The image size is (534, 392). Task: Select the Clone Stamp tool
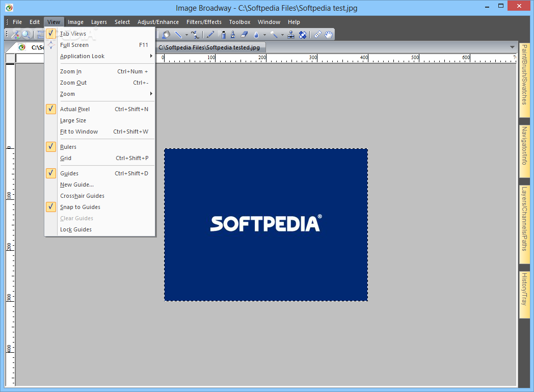[291, 34]
